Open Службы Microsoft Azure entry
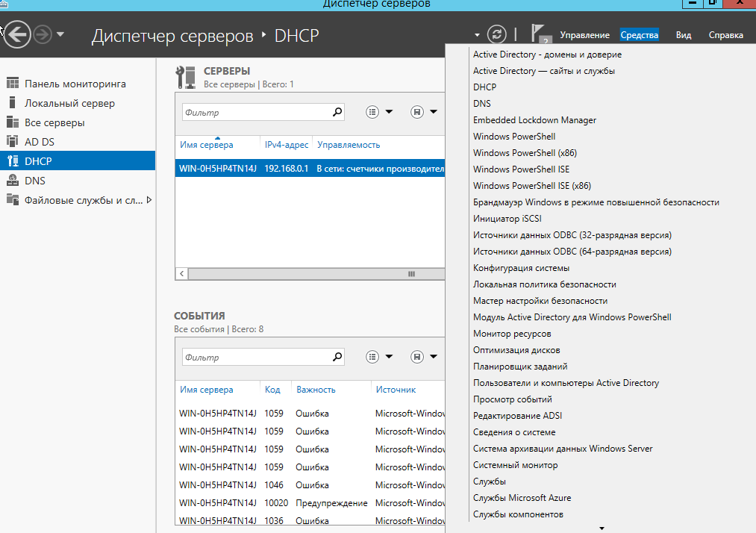This screenshot has width=756, height=533. point(522,498)
